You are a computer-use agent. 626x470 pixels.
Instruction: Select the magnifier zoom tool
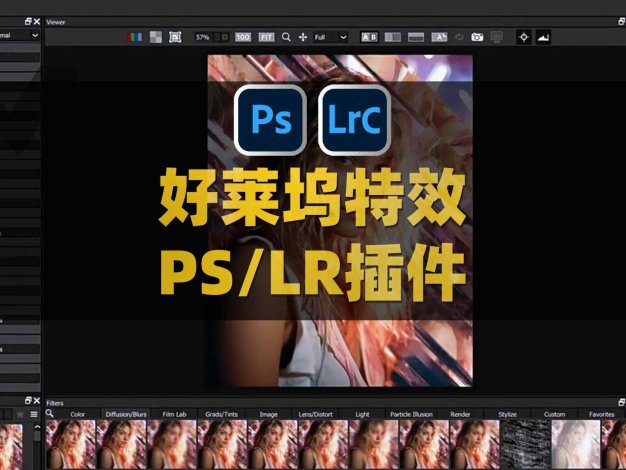pos(286,37)
